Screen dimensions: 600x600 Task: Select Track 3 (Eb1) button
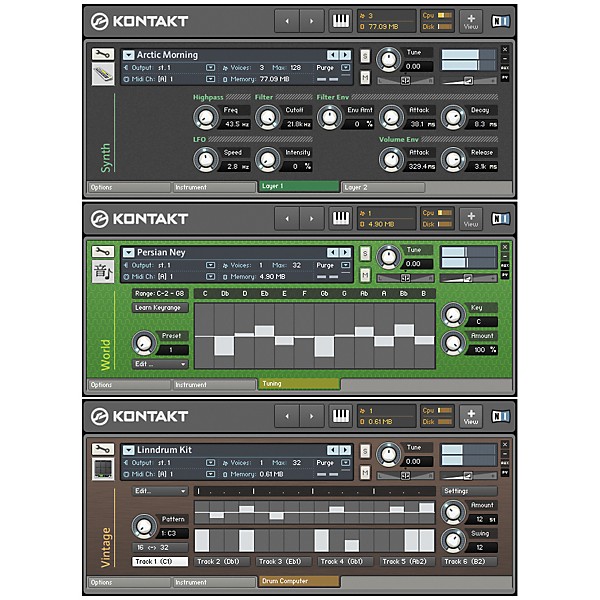284,561
